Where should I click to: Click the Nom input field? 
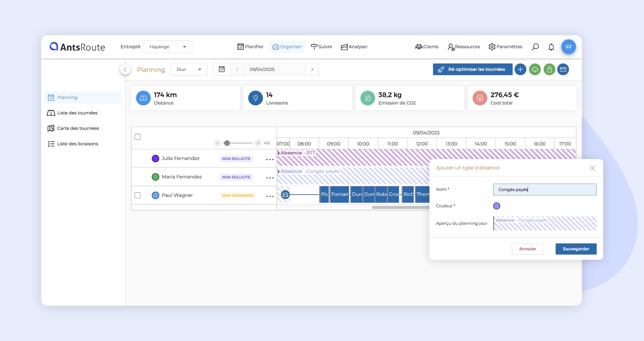(544, 189)
